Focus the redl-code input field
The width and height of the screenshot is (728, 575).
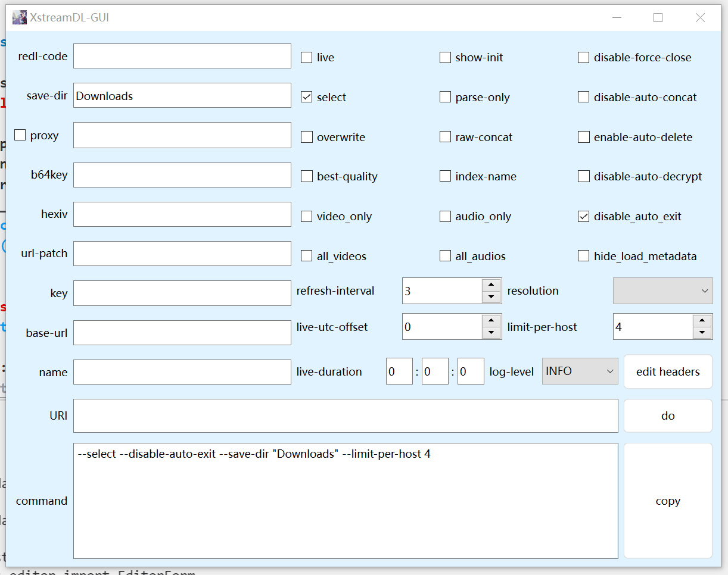182,56
